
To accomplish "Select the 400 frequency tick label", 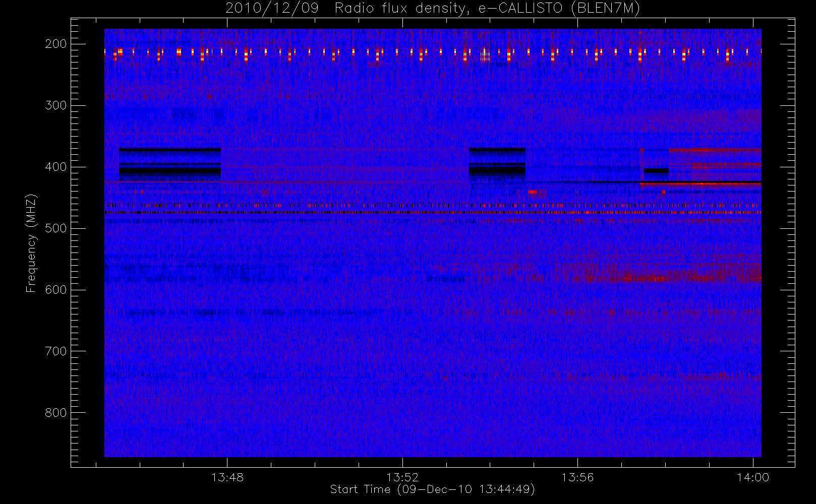I will coord(56,167).
